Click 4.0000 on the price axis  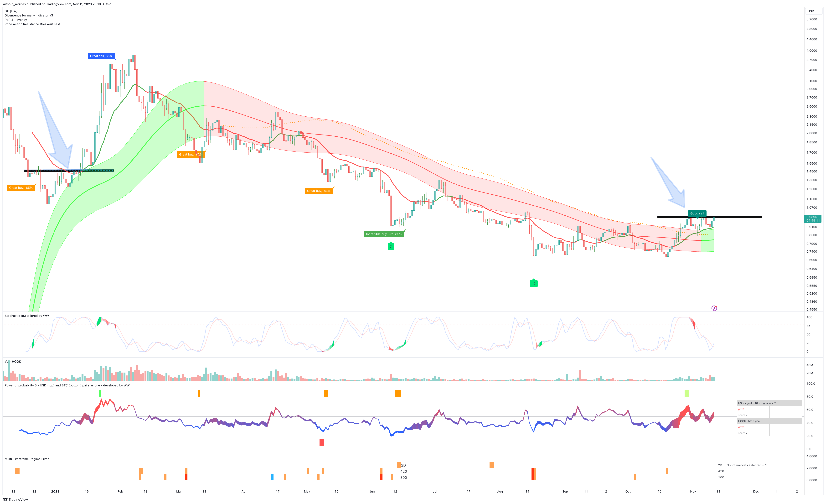(812, 51)
